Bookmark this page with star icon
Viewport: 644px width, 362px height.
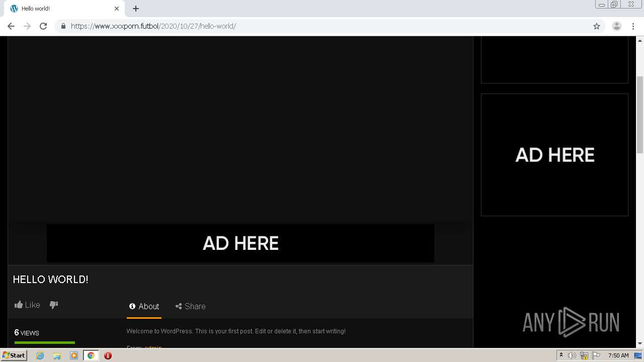[597, 26]
